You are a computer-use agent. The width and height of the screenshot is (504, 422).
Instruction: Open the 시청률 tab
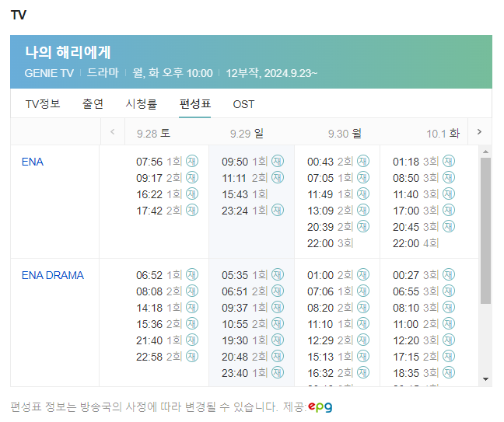(x=141, y=104)
